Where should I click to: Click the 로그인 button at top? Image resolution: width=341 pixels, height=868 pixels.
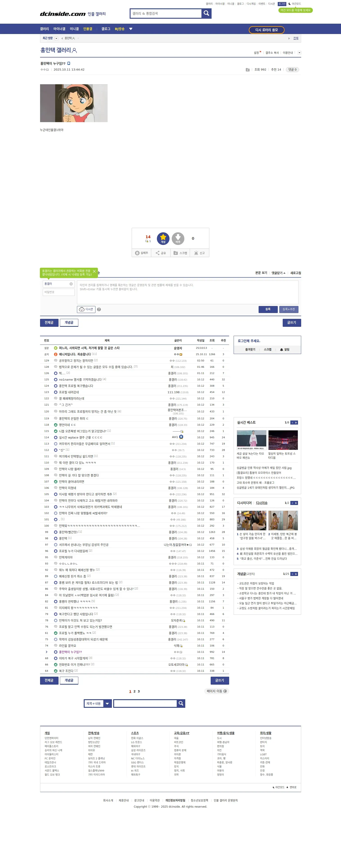click(x=282, y=4)
